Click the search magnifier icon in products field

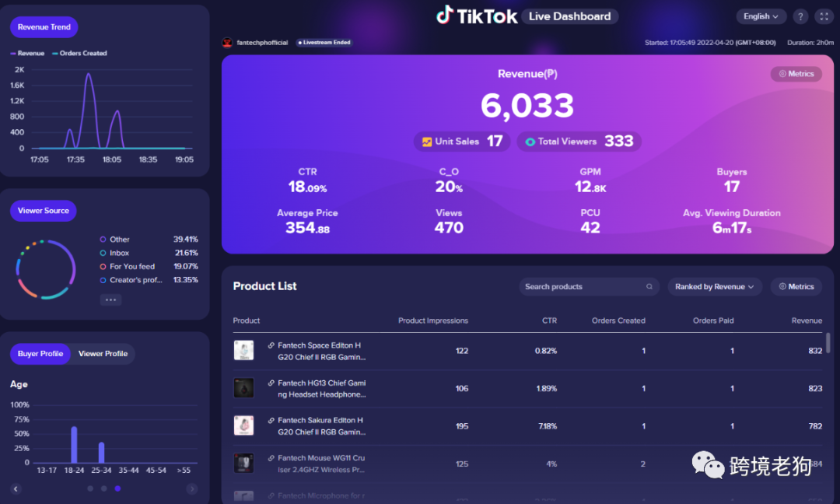(x=649, y=286)
